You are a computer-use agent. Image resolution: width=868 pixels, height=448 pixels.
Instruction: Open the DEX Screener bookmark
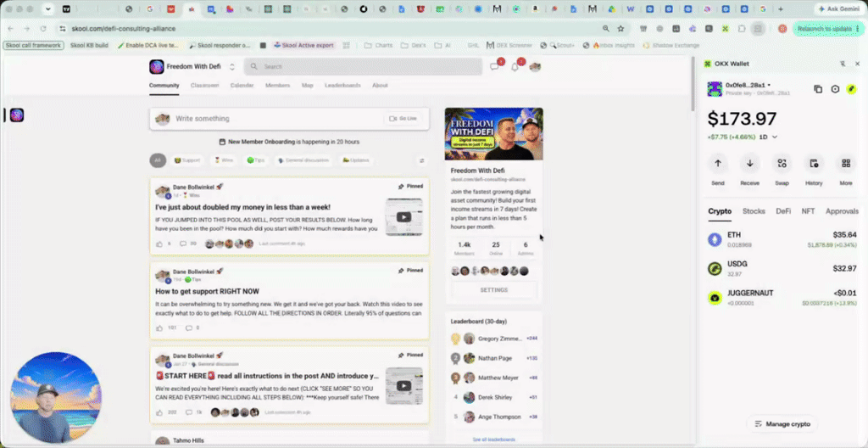coord(509,46)
